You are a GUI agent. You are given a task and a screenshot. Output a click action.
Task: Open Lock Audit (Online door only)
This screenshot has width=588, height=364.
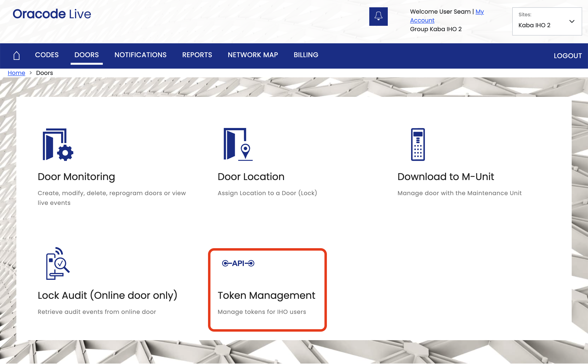tap(107, 296)
